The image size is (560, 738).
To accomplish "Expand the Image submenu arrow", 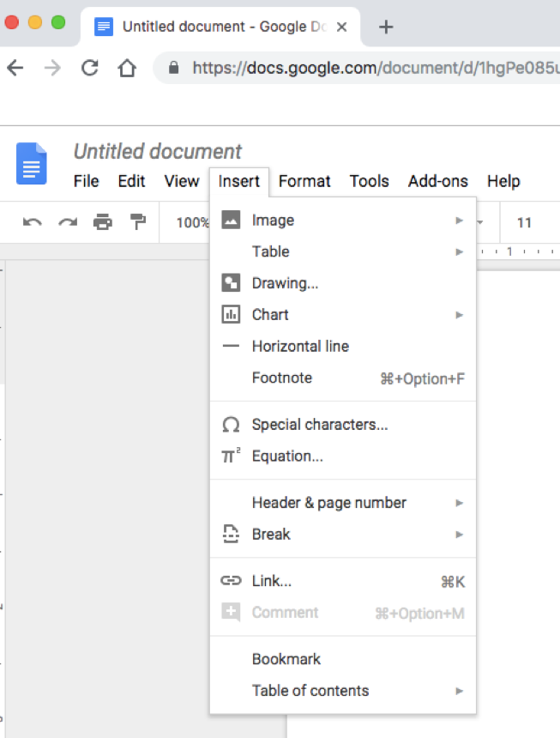I will (x=460, y=221).
